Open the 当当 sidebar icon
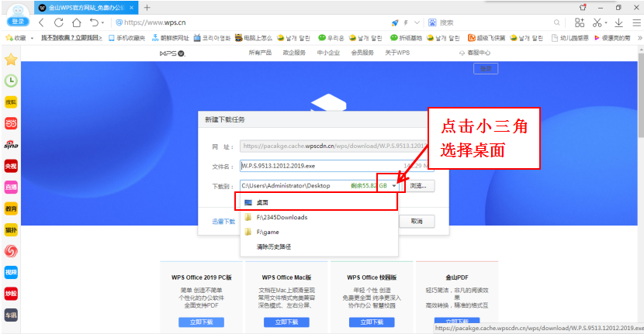 pyautogui.click(x=11, y=123)
